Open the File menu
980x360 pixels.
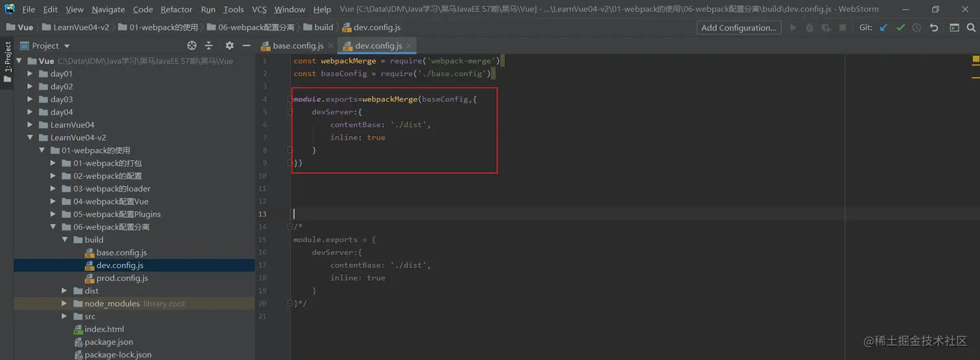pyautogui.click(x=29, y=9)
